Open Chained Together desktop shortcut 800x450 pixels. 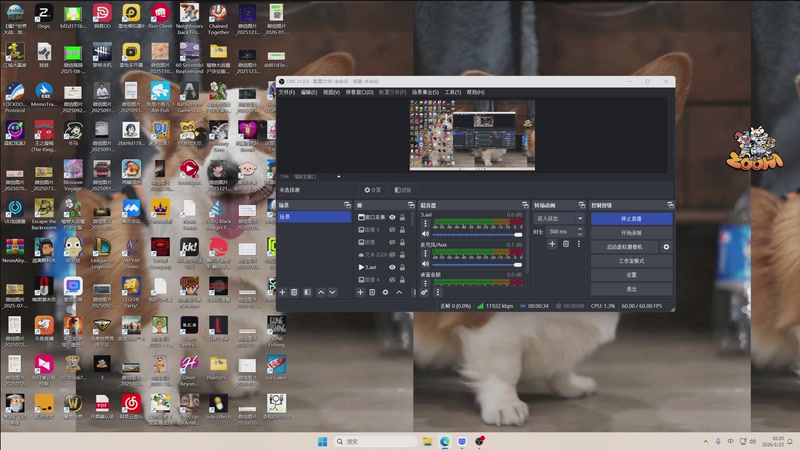coord(218,19)
